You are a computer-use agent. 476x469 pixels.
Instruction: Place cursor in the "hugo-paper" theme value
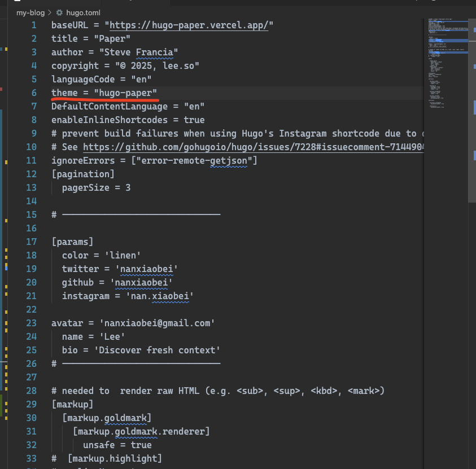click(x=125, y=93)
